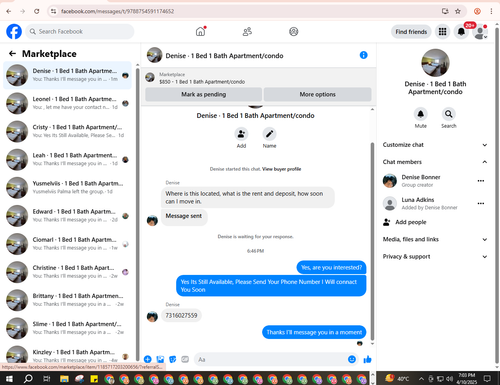Open the Leonel conversation in the list
This screenshot has width=500, height=385.
tap(67, 103)
